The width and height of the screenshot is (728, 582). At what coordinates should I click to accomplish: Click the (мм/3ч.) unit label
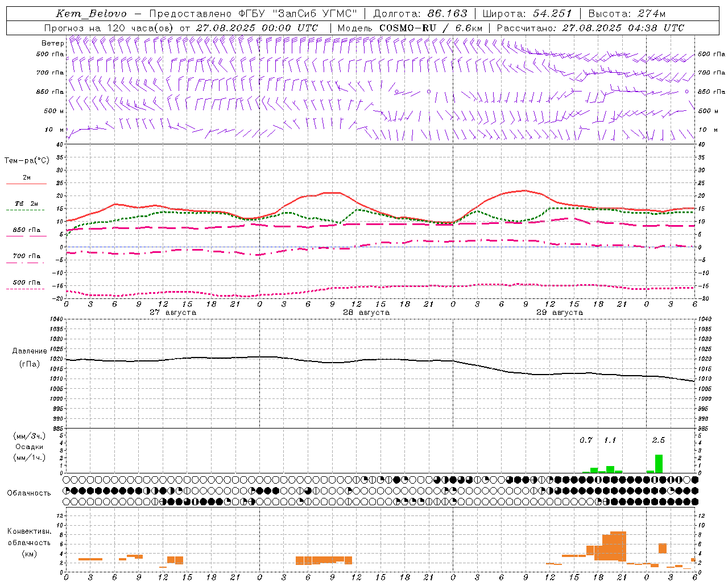click(x=30, y=436)
